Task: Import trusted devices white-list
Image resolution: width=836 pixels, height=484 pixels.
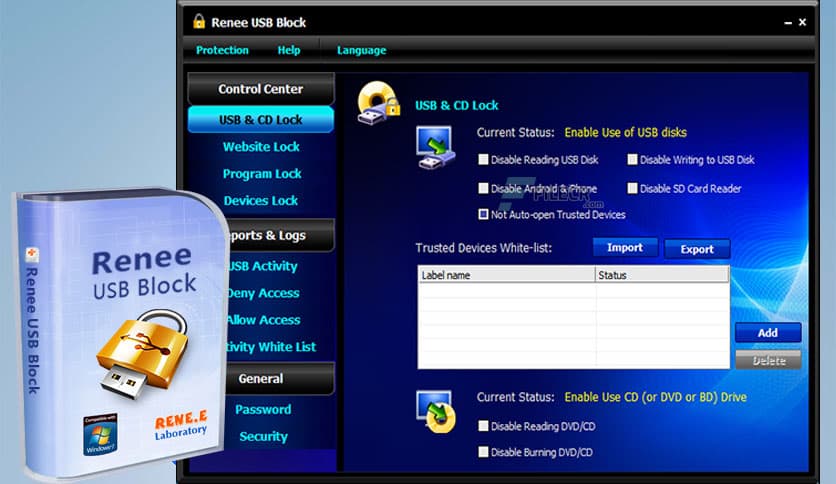Action: click(x=625, y=248)
